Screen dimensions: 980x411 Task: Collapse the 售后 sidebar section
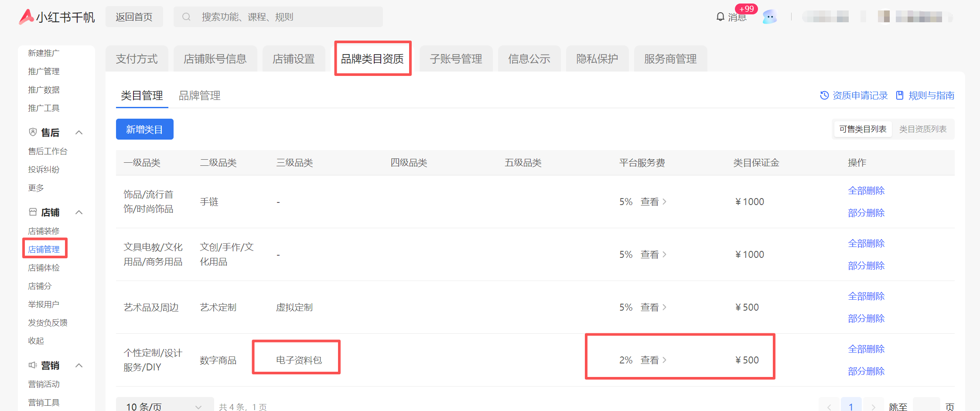pyautogui.click(x=79, y=132)
